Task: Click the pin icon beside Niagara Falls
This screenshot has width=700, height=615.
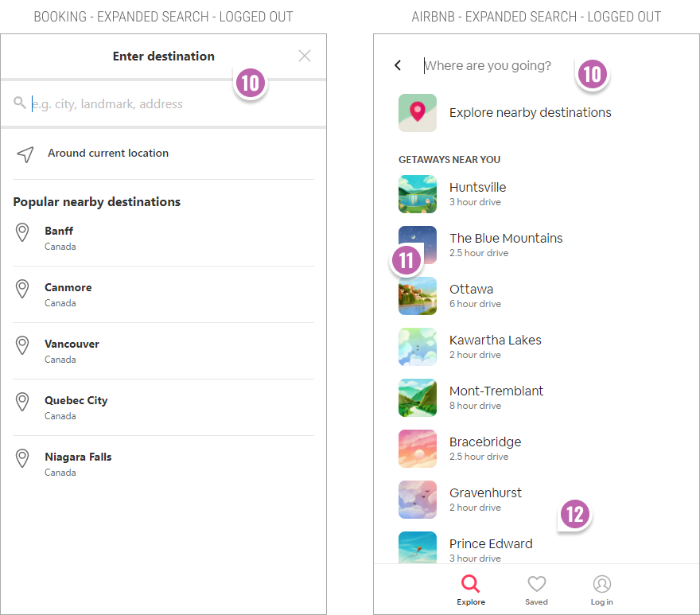Action: pyautogui.click(x=22, y=458)
